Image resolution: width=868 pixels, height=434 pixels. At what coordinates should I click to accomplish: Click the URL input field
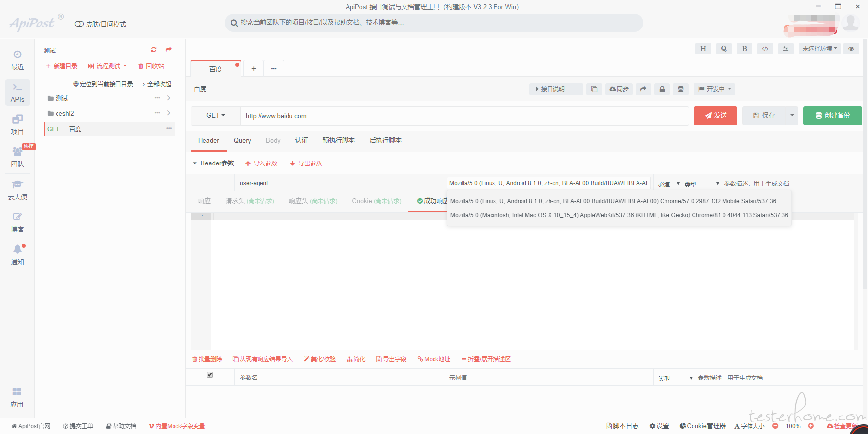pyautogui.click(x=464, y=116)
